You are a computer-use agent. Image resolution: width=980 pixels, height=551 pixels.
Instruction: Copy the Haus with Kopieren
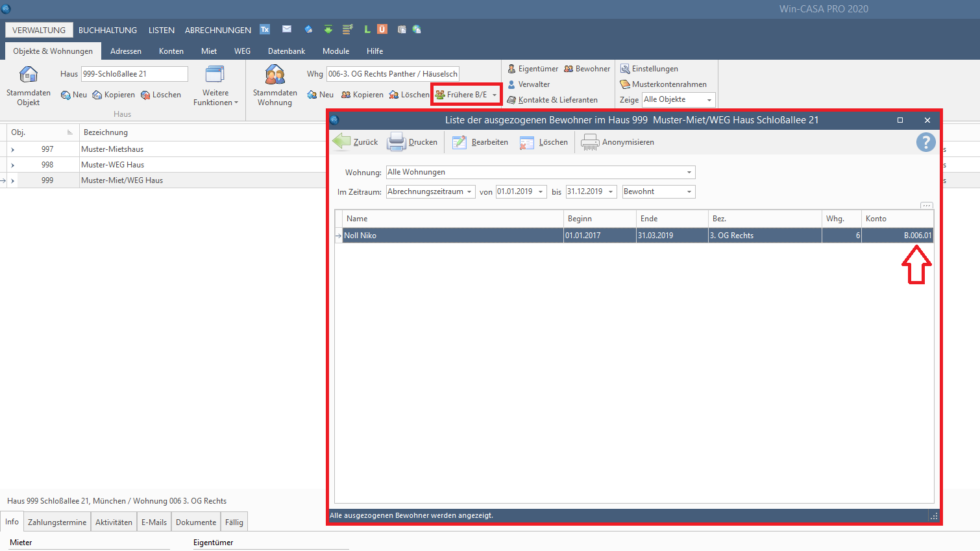coord(114,95)
